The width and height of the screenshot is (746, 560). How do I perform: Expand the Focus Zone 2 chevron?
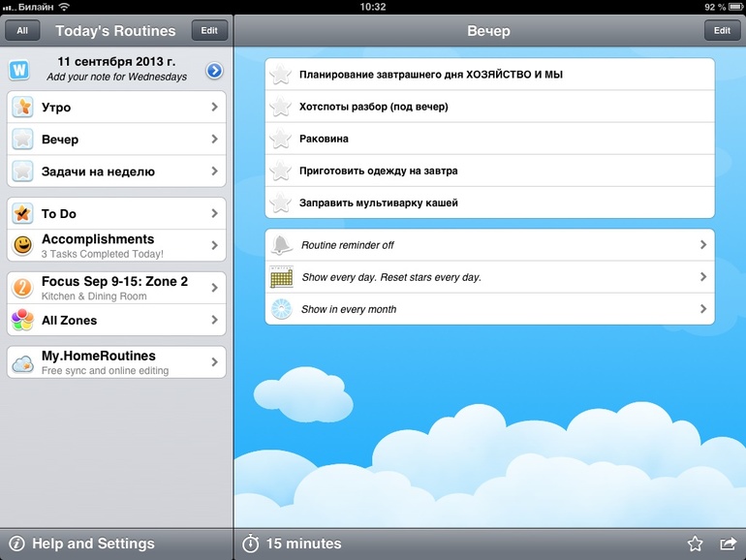pos(214,288)
